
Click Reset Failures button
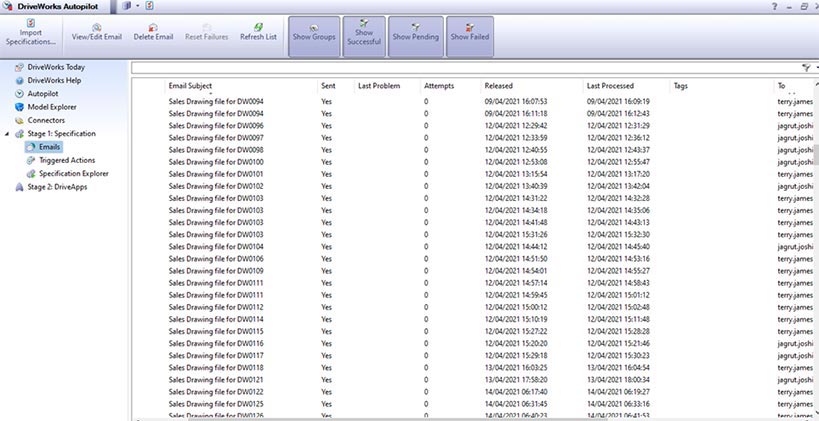[x=207, y=32]
